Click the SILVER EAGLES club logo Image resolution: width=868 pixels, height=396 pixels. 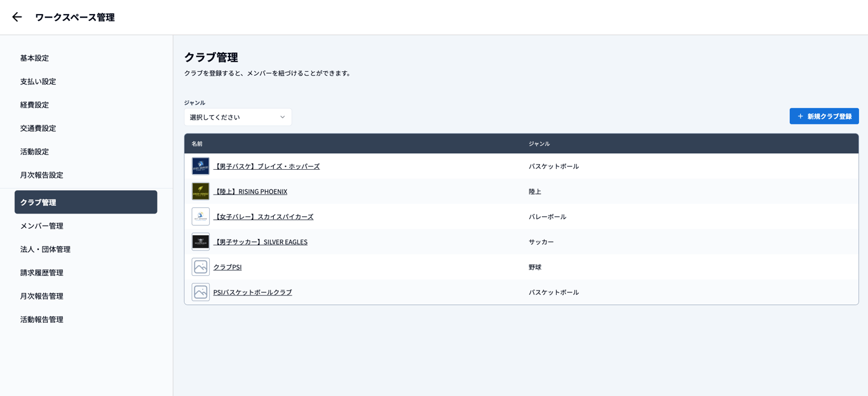click(200, 242)
